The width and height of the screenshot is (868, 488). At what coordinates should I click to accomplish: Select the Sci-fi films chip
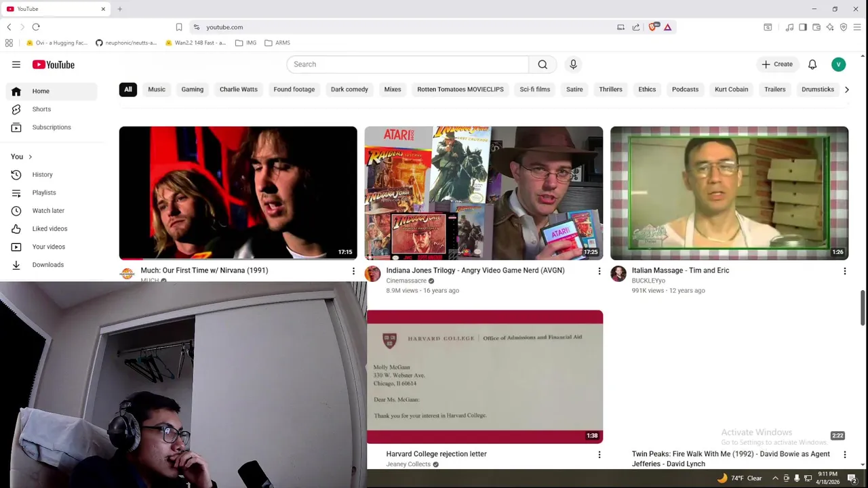(535, 89)
